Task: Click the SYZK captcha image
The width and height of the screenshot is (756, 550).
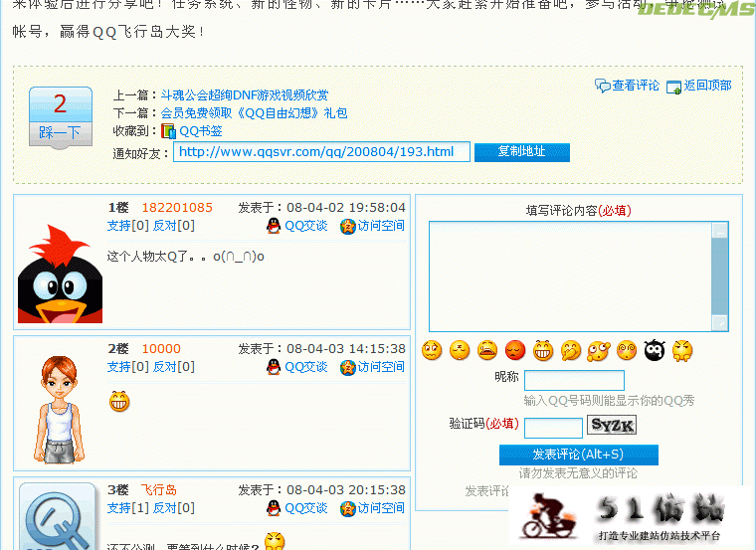Action: [x=612, y=425]
